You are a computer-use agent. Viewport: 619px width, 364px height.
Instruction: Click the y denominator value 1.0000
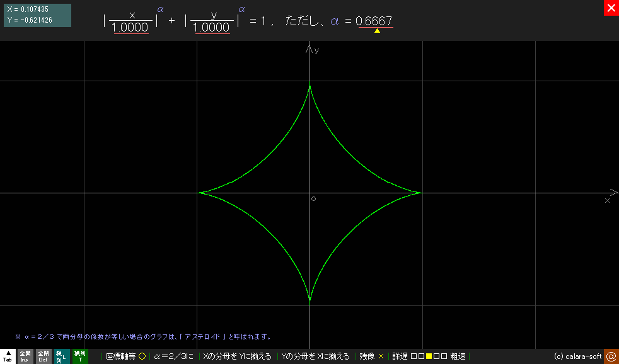(212, 28)
